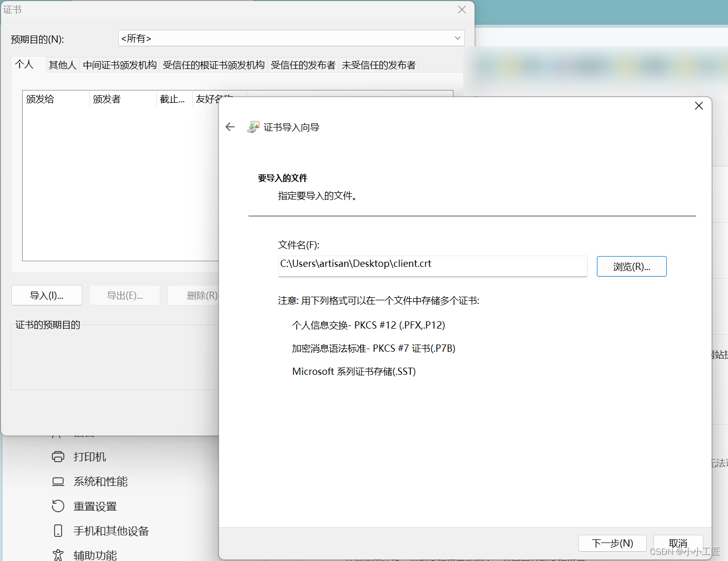Click the 预期目的(N): label
This screenshot has height=561, width=728.
(x=38, y=39)
